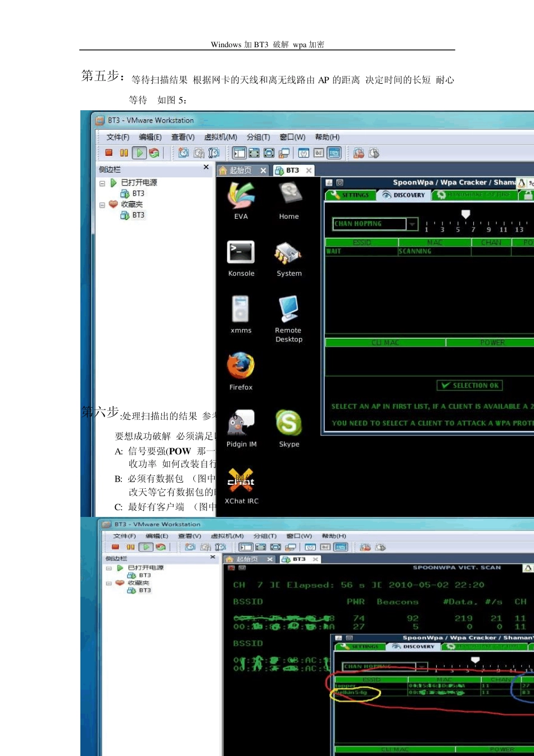Collapse the 收藏夹 node in the lower sidebar

pyautogui.click(x=109, y=583)
